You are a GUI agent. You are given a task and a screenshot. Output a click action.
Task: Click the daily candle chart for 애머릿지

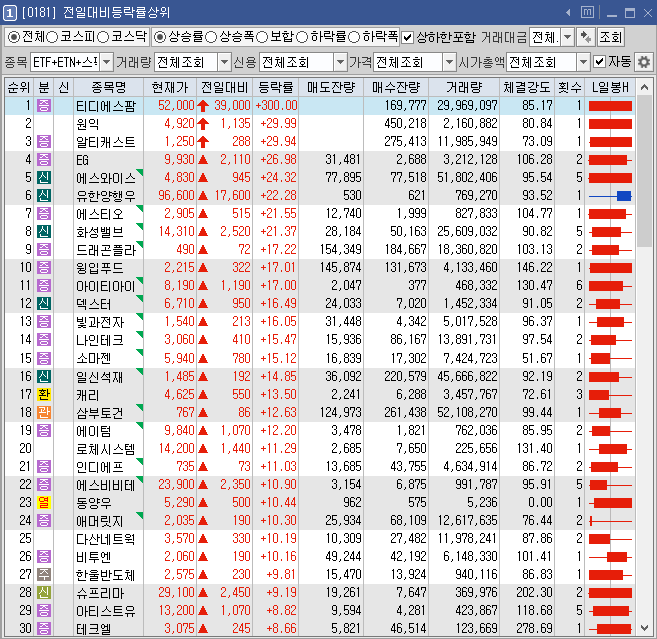click(610, 521)
